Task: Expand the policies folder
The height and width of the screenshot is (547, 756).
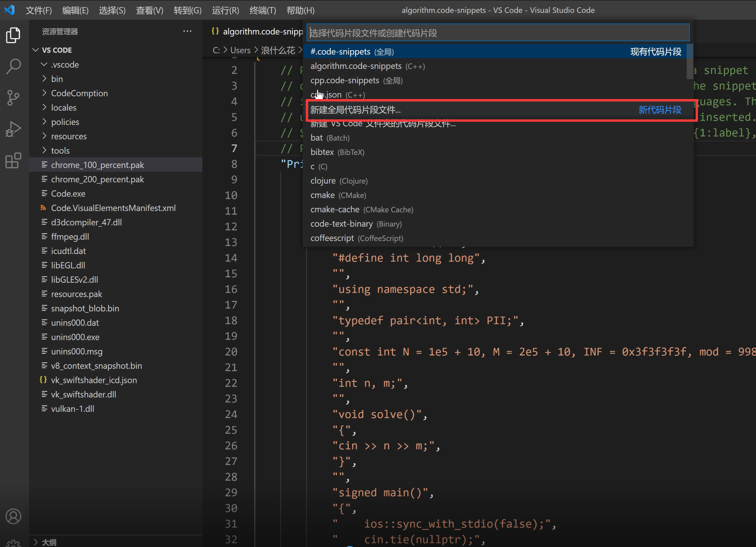Action: point(116,122)
